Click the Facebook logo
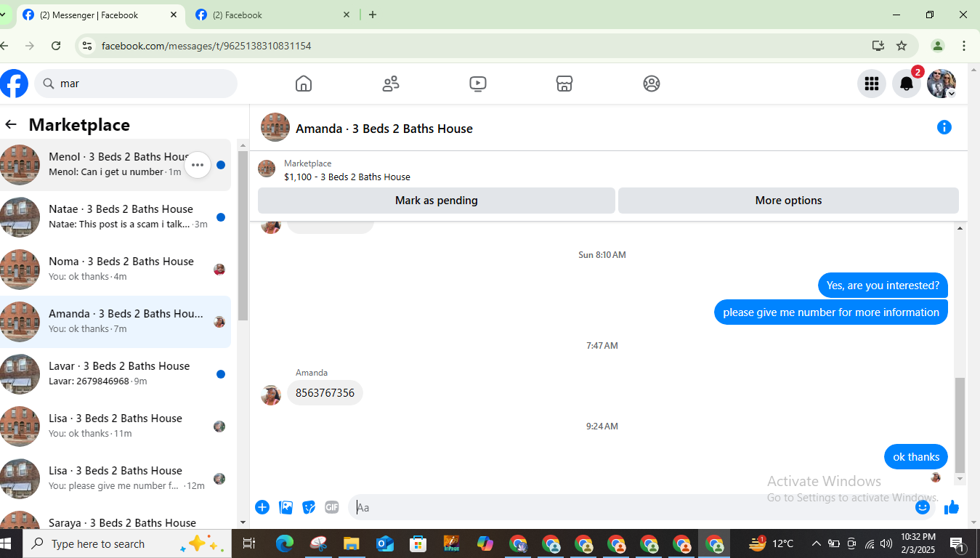980x558 pixels. click(14, 84)
